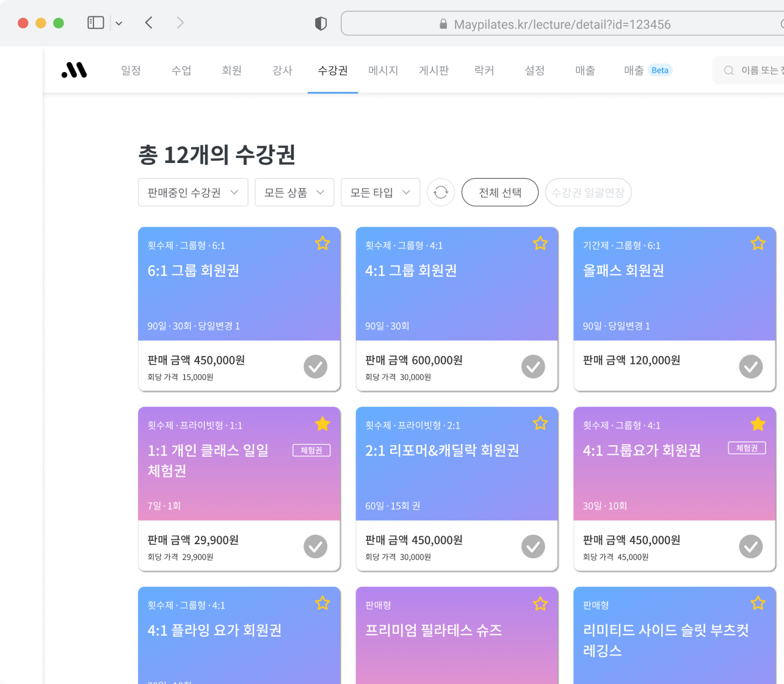
Task: Toggle selection on 2:1 리포머&캐딜락 회원권
Action: tap(533, 547)
